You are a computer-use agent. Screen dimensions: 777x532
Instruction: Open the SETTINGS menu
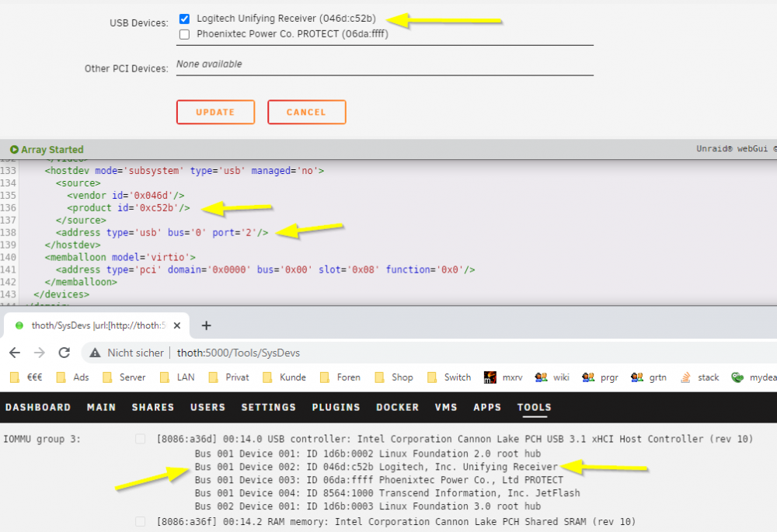[269, 407]
